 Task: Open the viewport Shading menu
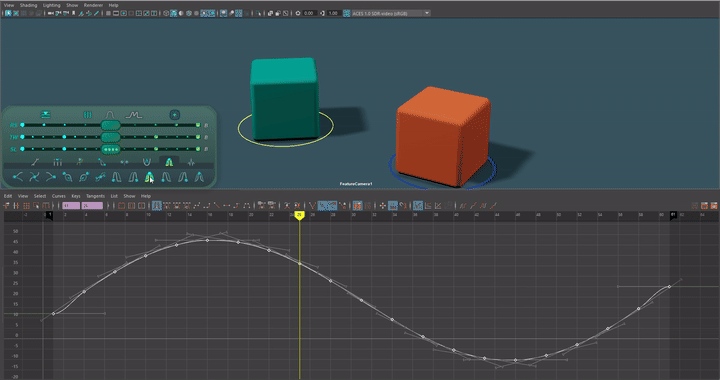click(28, 5)
